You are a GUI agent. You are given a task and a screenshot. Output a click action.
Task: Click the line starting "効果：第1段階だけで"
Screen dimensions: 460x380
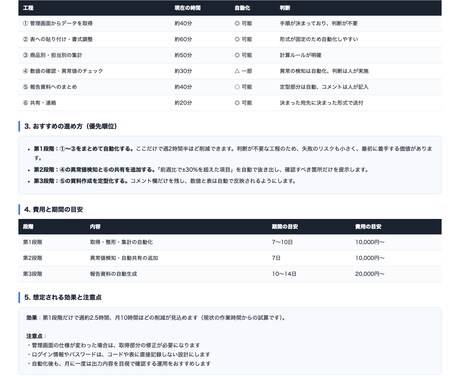pyautogui.click(x=156, y=318)
